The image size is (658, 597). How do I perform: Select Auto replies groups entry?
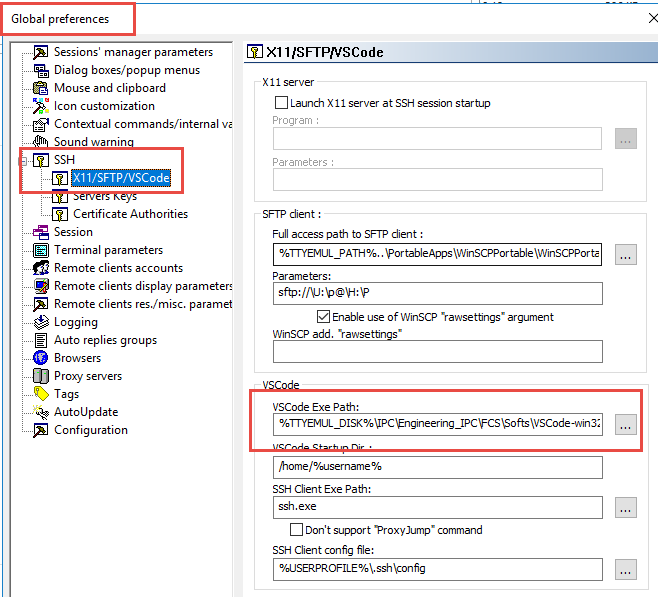click(105, 340)
